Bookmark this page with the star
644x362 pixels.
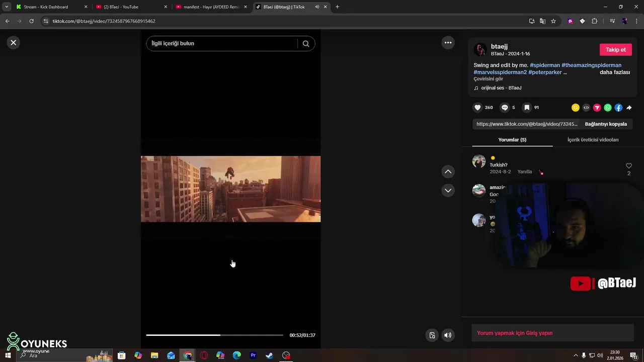[x=553, y=21]
